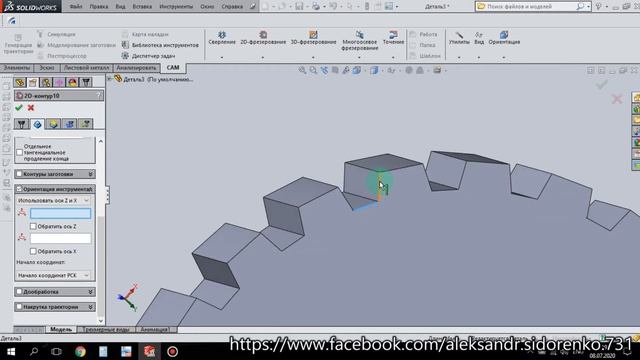Expand the Накрутка траектории section chevron

[91, 307]
